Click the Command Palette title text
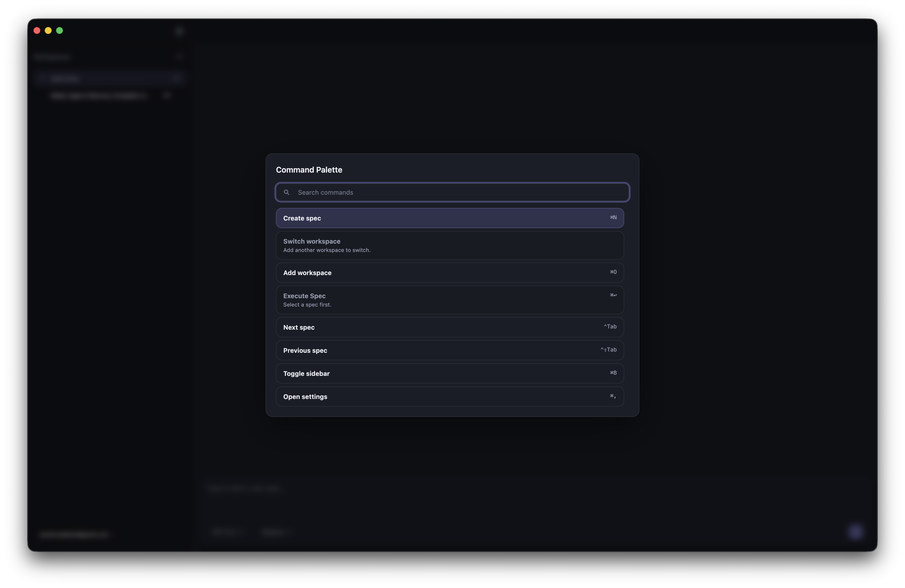The width and height of the screenshot is (905, 588). (x=309, y=170)
